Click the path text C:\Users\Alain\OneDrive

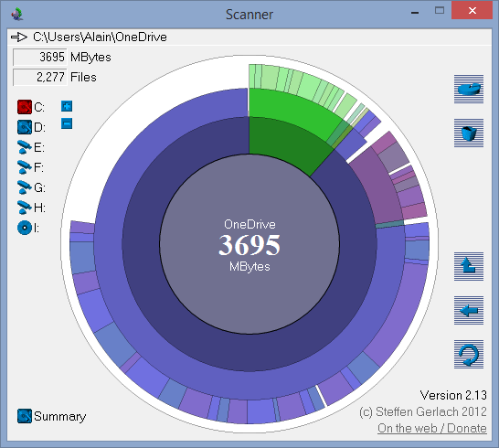[x=100, y=37]
